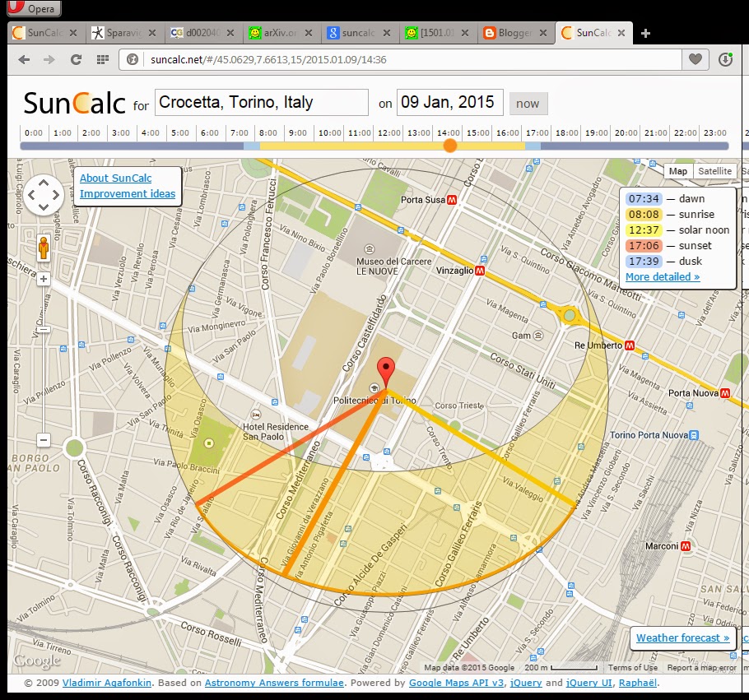Click the Re Umberto metro station icon
This screenshot has height=700, width=749.
630,345
